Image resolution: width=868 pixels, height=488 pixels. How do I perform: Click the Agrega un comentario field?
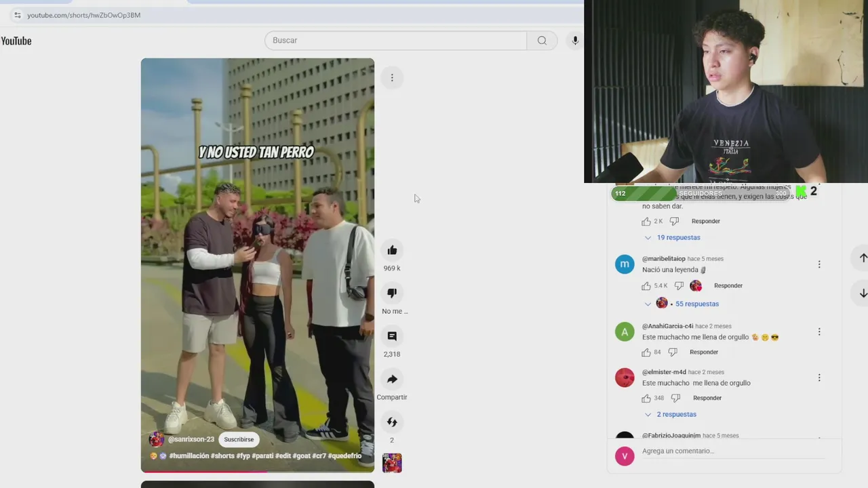[x=732, y=451]
